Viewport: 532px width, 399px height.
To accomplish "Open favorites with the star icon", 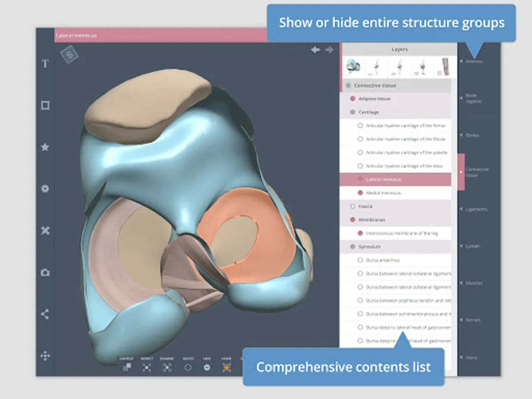I will point(45,147).
